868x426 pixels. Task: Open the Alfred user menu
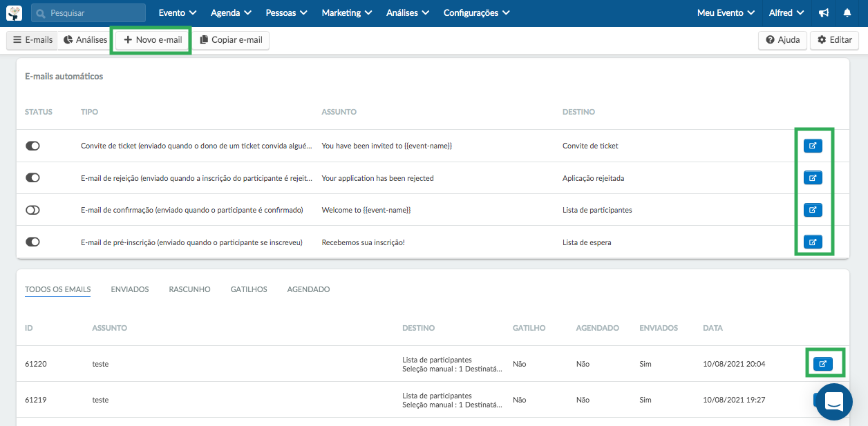(x=787, y=13)
